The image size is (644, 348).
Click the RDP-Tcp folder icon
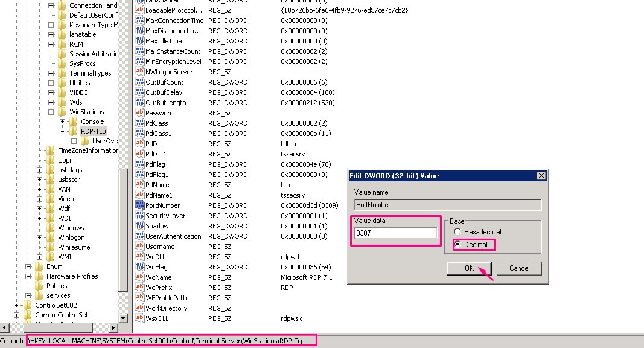click(74, 131)
